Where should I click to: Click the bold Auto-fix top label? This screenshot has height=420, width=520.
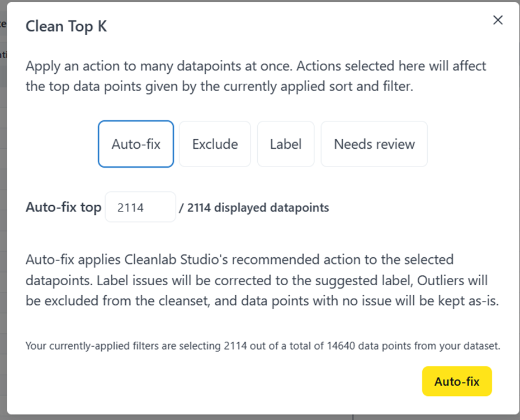(63, 207)
